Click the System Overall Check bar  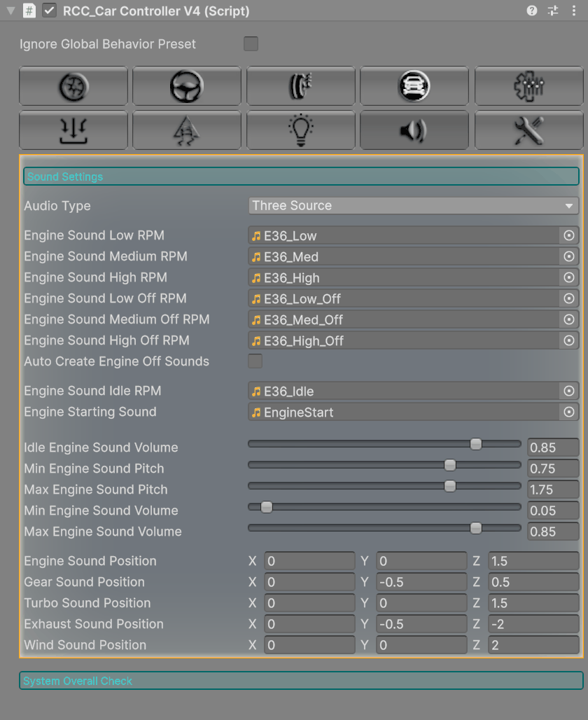(x=301, y=681)
